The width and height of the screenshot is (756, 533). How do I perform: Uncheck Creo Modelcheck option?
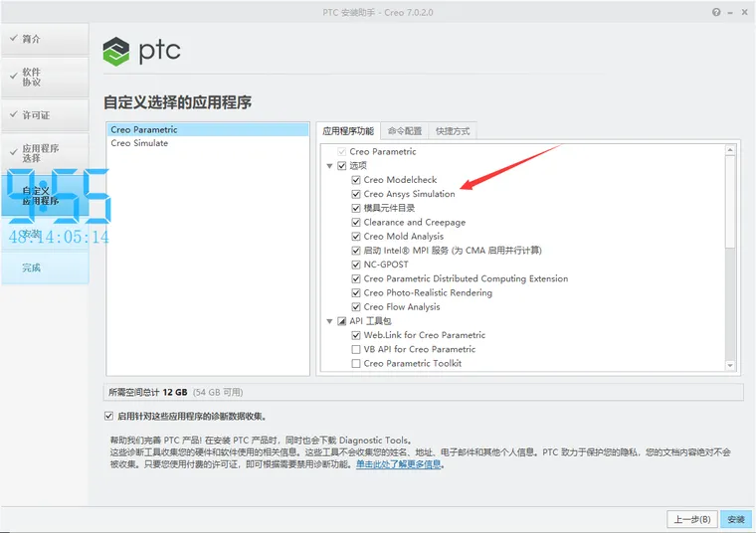coord(356,180)
